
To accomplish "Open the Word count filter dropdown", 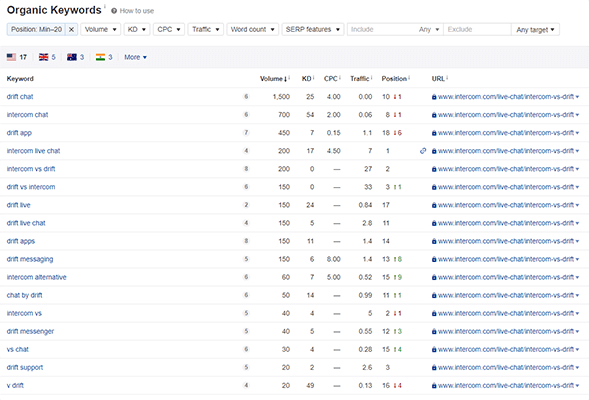I will click(x=252, y=29).
